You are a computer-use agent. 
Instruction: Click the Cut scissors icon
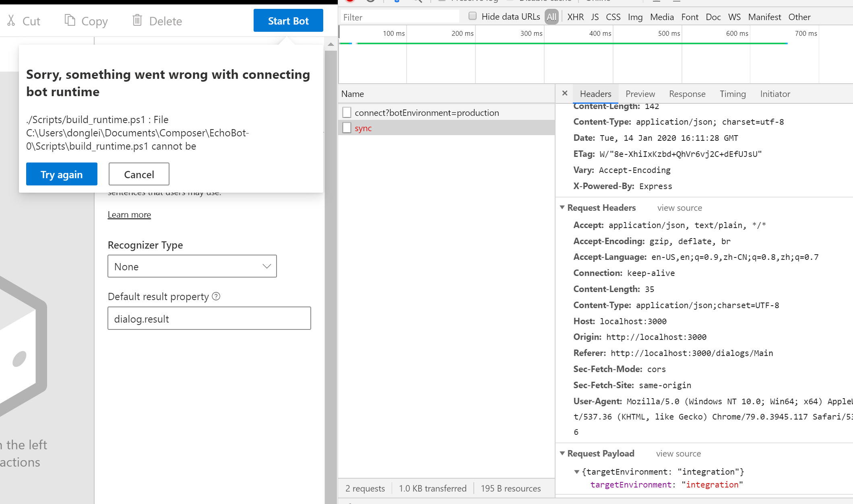tap(11, 21)
